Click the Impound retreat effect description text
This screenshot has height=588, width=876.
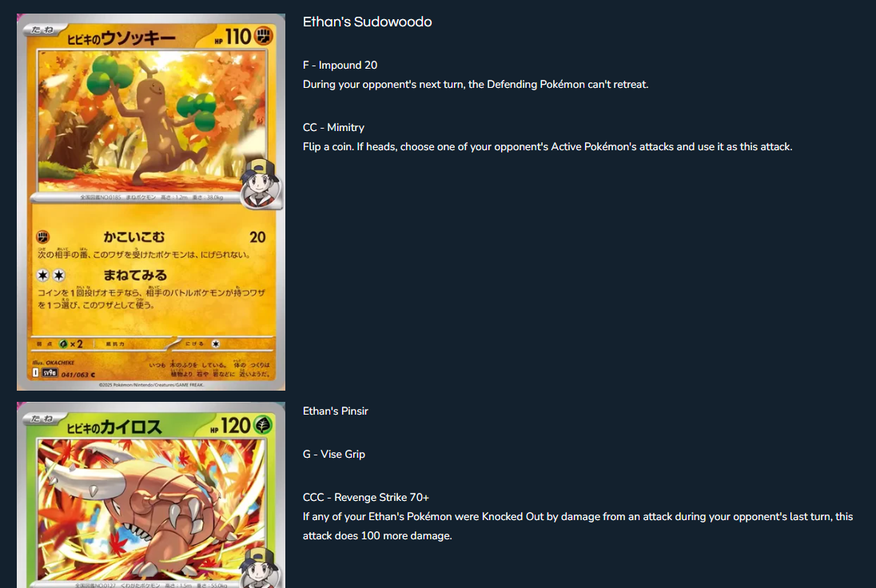476,85
